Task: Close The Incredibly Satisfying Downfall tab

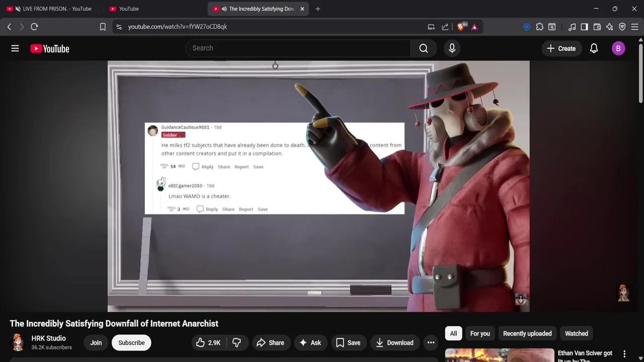Action: click(302, 9)
